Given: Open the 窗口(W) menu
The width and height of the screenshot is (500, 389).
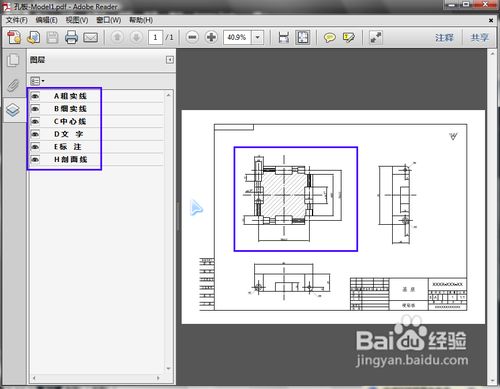Looking at the screenshot, I should pos(108,20).
